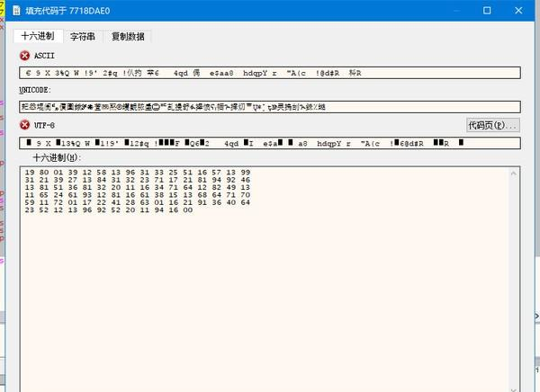Click the title bar text 填充代码于 7718DAE0
This screenshot has height=392, width=540.
coord(63,10)
